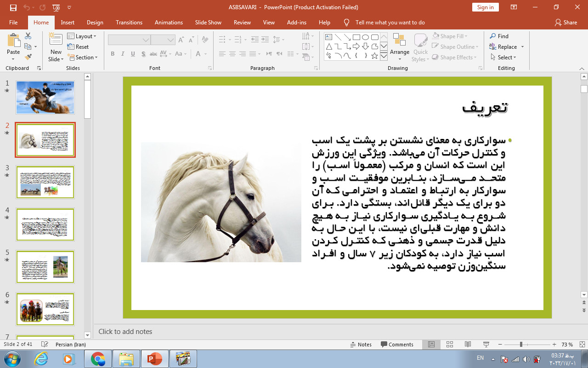Viewport: 588px width, 368px height.
Task: Expand the Section dropdown menu
Action: click(83, 57)
